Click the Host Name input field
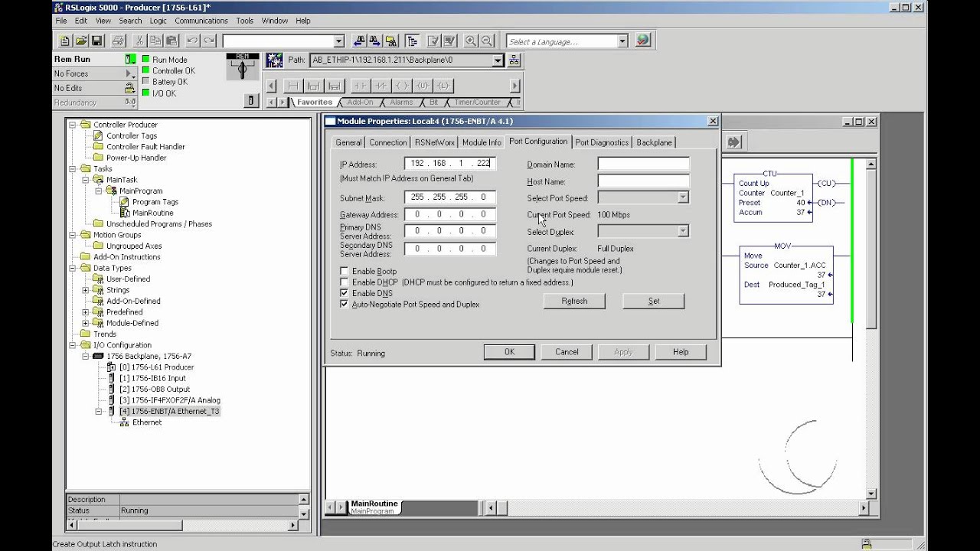The width and height of the screenshot is (980, 551). (643, 181)
